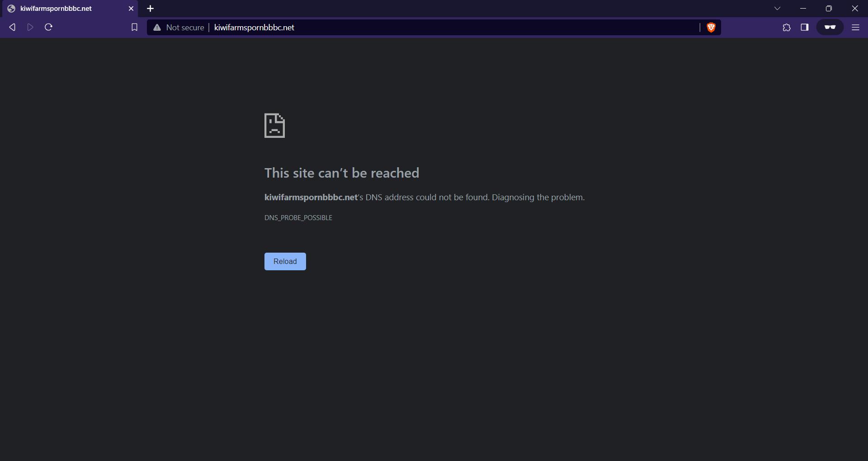
Task: Click the DNS_PROBE_POSSIBLE error code
Action: click(x=298, y=218)
